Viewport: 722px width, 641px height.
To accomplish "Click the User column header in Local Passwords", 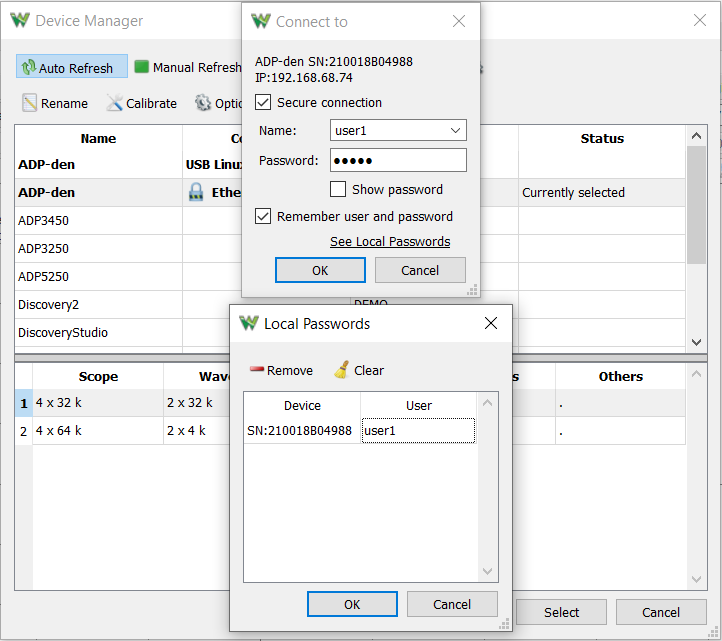I will (x=419, y=405).
